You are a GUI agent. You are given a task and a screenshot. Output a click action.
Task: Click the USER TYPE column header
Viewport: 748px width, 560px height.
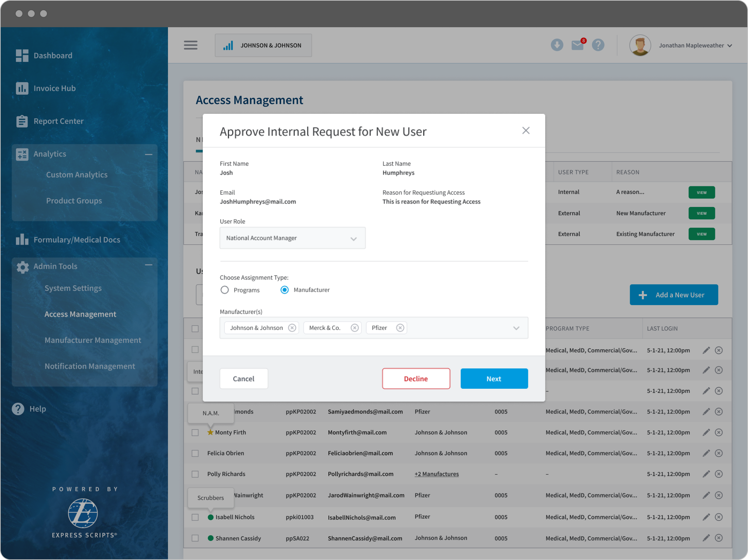[573, 172]
